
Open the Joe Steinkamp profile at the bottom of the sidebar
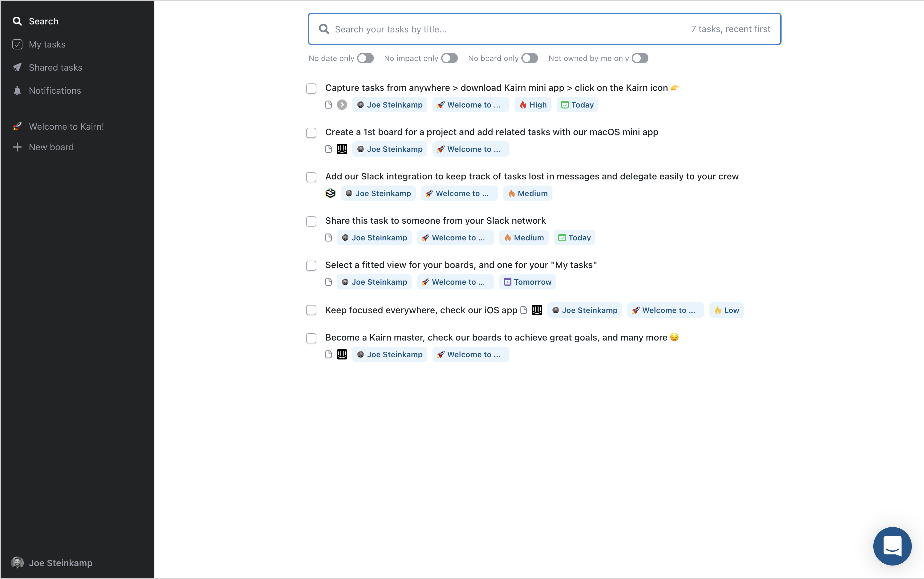pos(61,563)
